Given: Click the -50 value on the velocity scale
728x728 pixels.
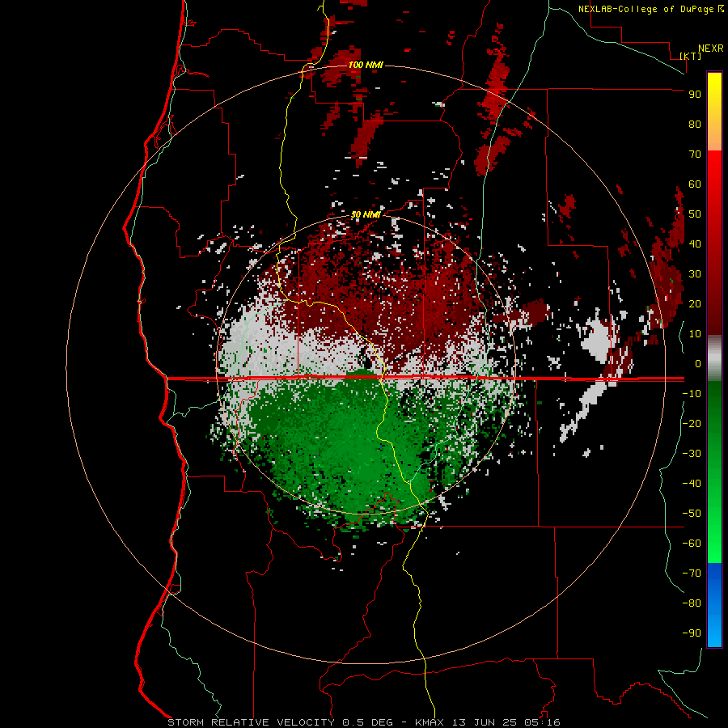Looking at the screenshot, I should point(692,514).
